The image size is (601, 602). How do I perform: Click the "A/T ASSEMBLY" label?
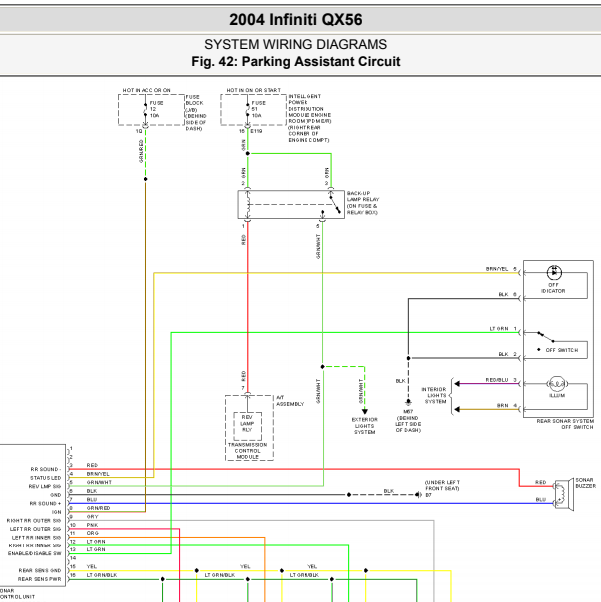290,401
